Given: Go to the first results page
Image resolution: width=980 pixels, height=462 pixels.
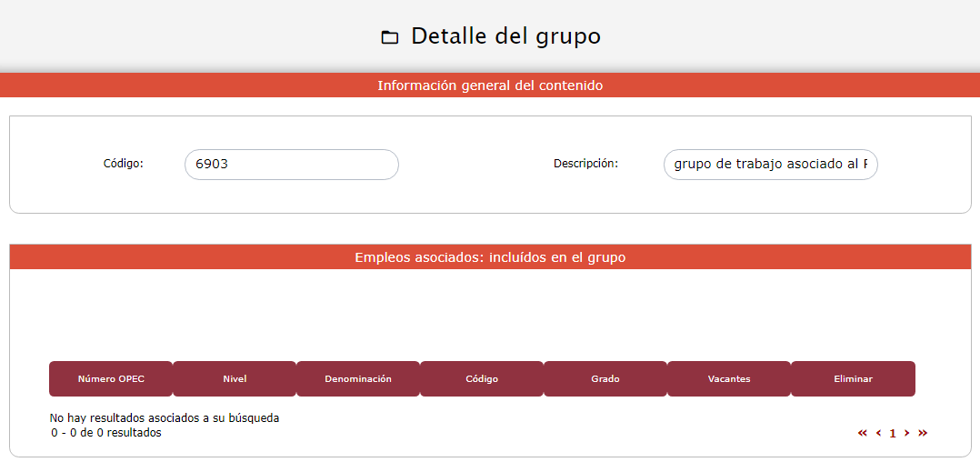Looking at the screenshot, I should coord(863,434).
